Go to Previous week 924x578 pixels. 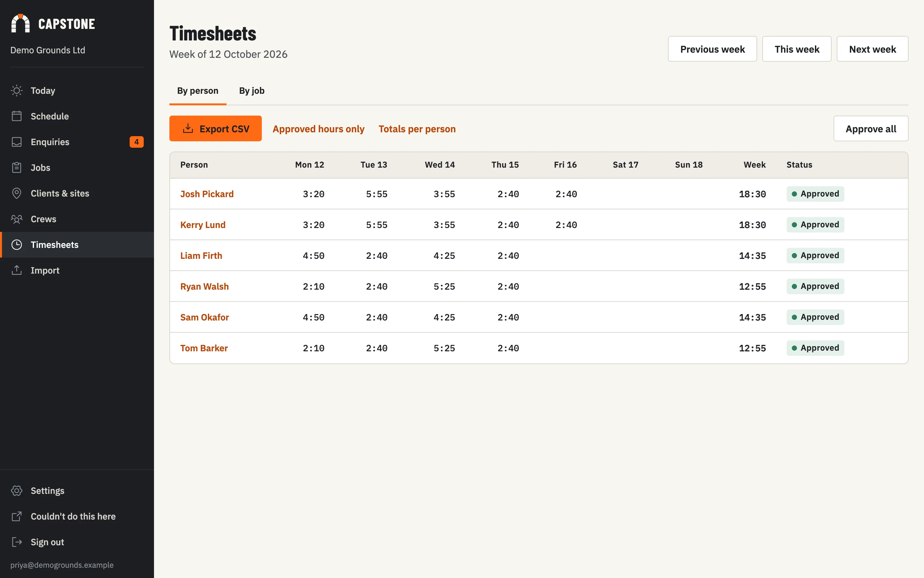point(712,49)
